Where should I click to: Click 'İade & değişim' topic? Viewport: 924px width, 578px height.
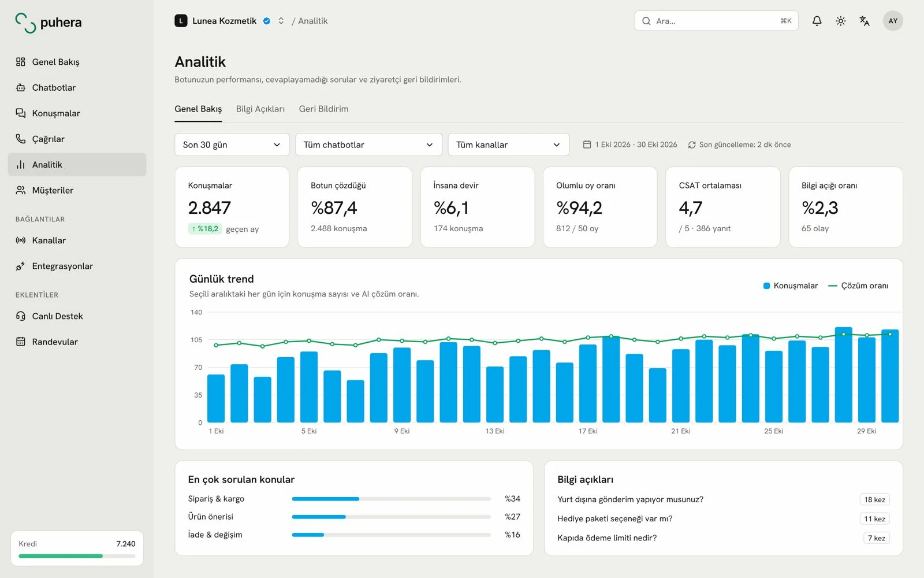[215, 535]
